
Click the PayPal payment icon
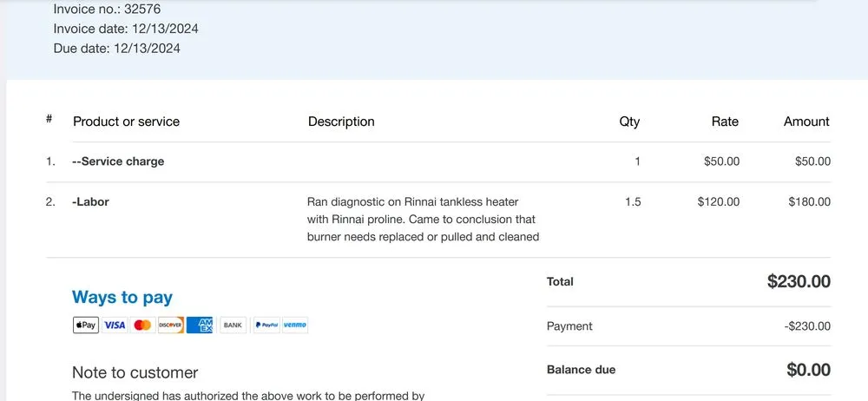266,325
